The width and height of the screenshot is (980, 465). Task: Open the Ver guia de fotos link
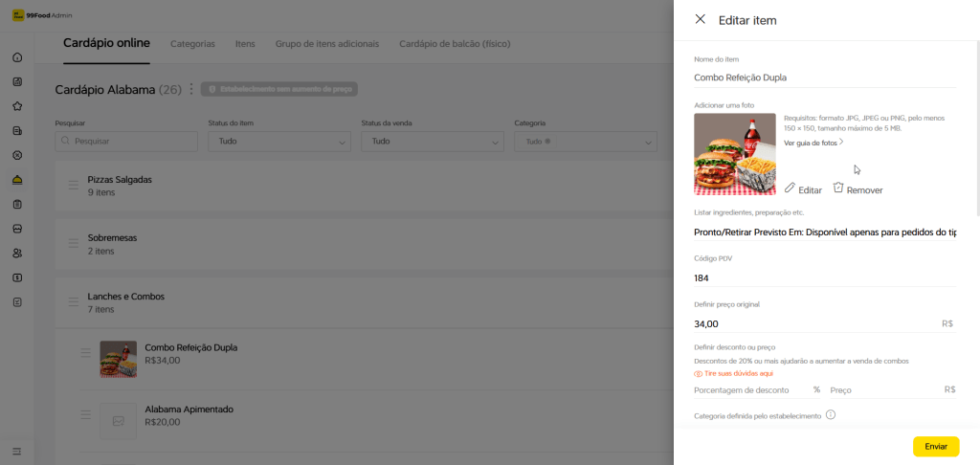pyautogui.click(x=813, y=143)
